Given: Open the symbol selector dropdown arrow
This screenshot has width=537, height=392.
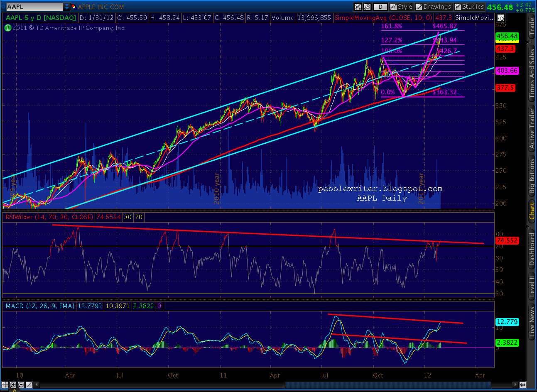Looking at the screenshot, I should tap(67, 7).
